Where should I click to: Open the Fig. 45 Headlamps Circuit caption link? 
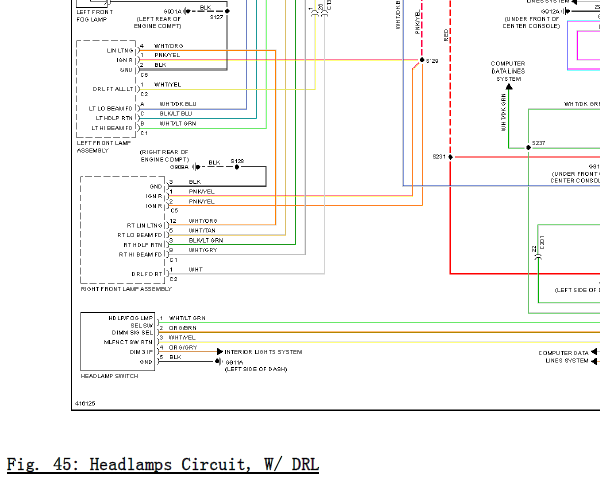(163, 465)
